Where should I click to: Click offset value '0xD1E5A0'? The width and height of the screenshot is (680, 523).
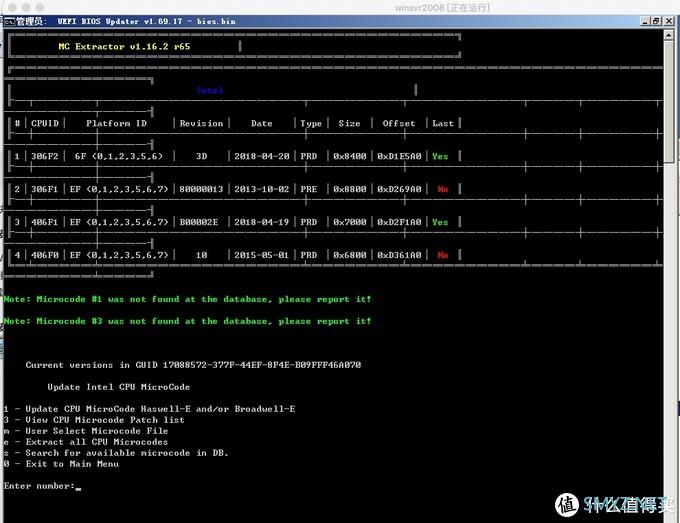coord(399,156)
